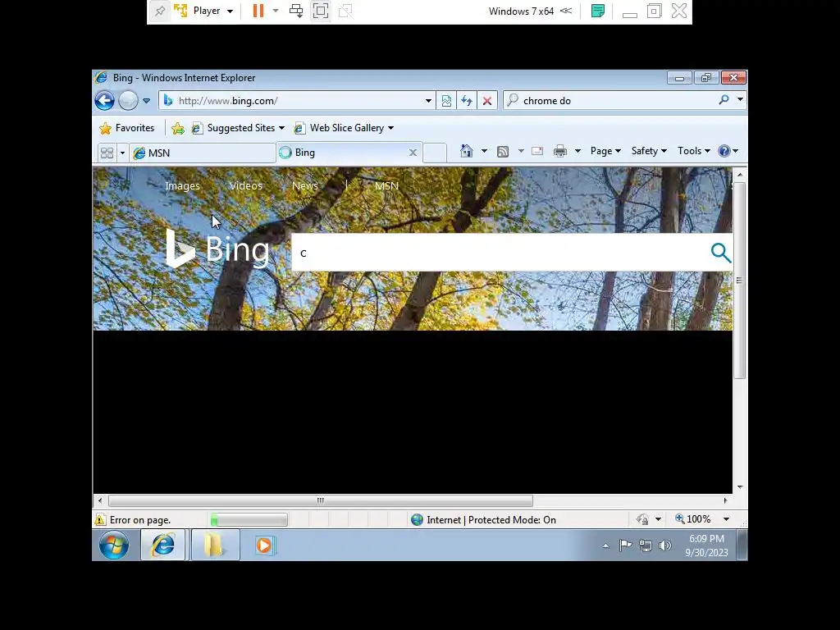Go back with the IE Back arrow
Image resolution: width=840 pixels, height=630 pixels.
point(104,100)
